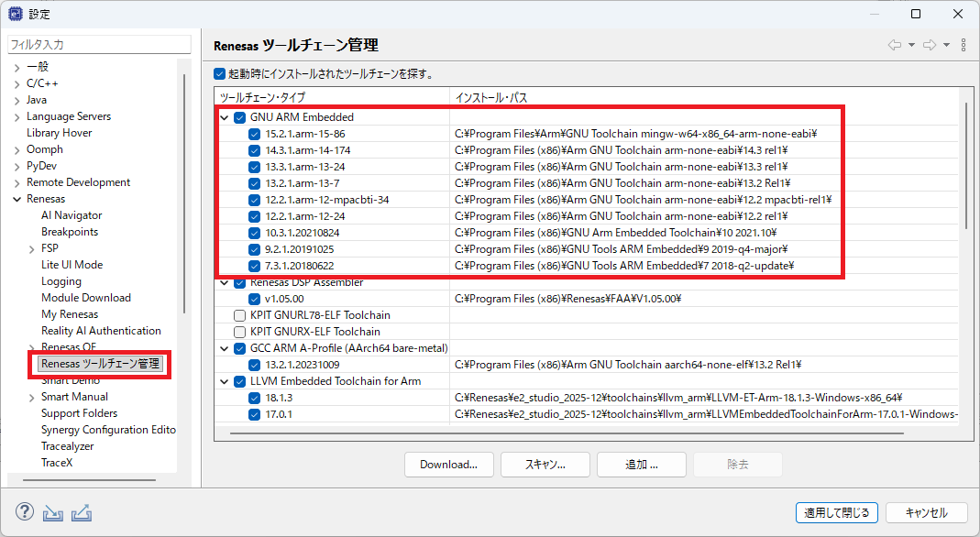Image resolution: width=980 pixels, height=537 pixels.
Task: Click the help question mark icon
Action: click(25, 512)
